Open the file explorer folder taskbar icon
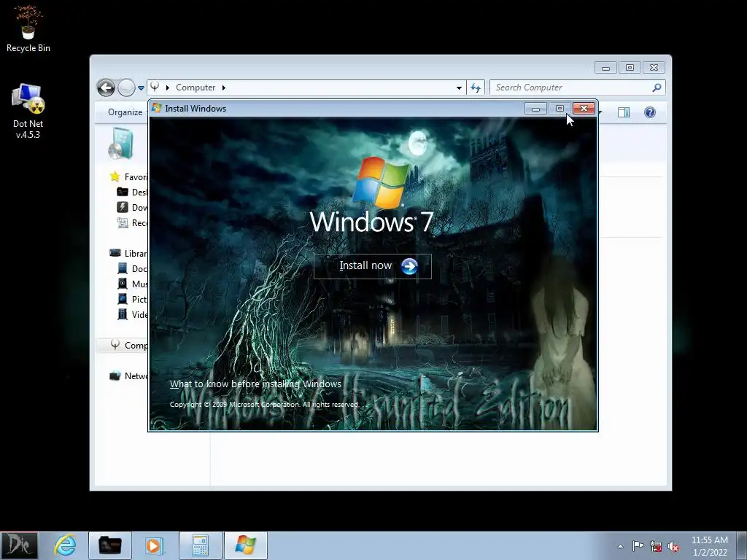 pos(110,545)
